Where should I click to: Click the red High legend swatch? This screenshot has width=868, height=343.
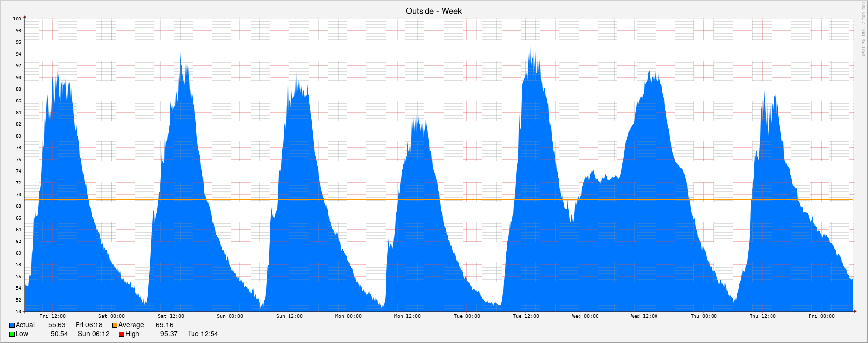(121, 334)
